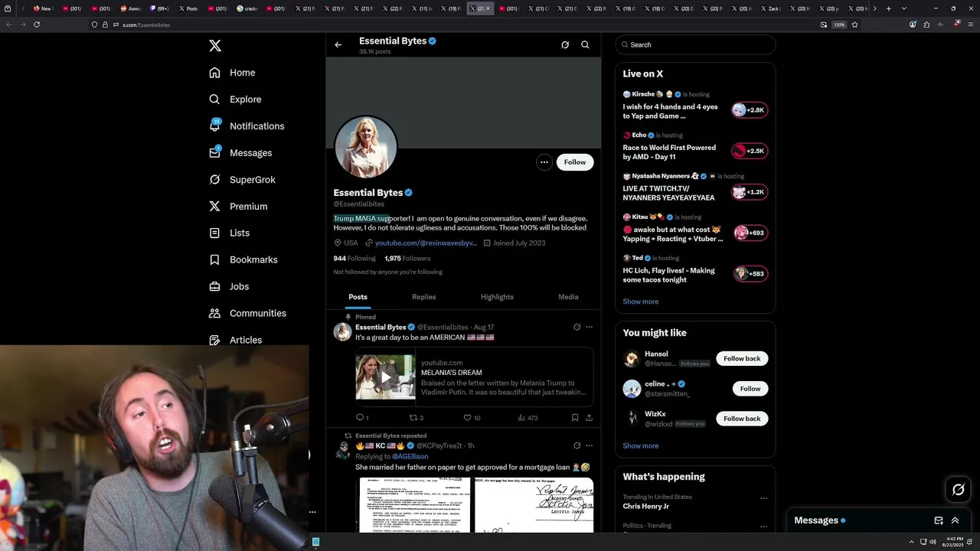
Task: Open SuperGrok from sidebar
Action: click(x=242, y=180)
